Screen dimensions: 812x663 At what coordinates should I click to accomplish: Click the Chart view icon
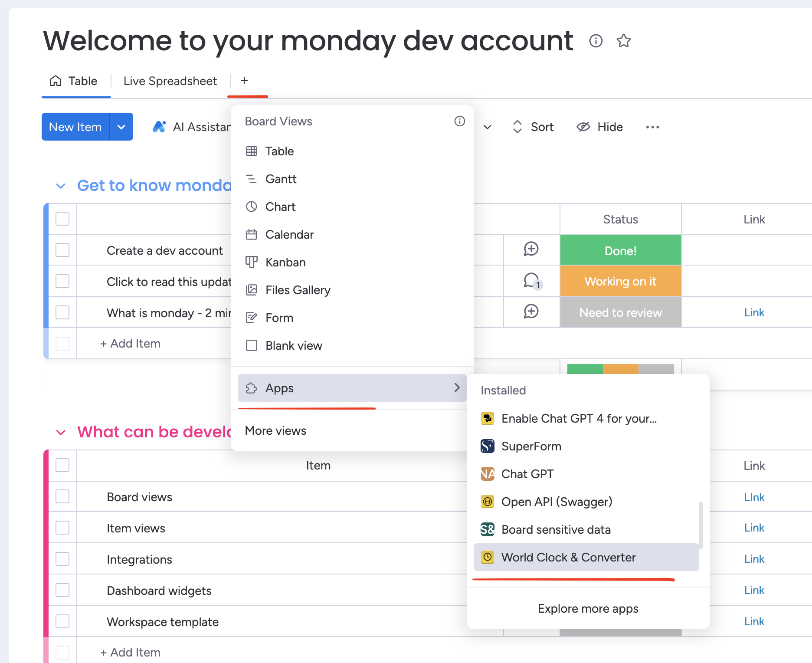coord(252,207)
